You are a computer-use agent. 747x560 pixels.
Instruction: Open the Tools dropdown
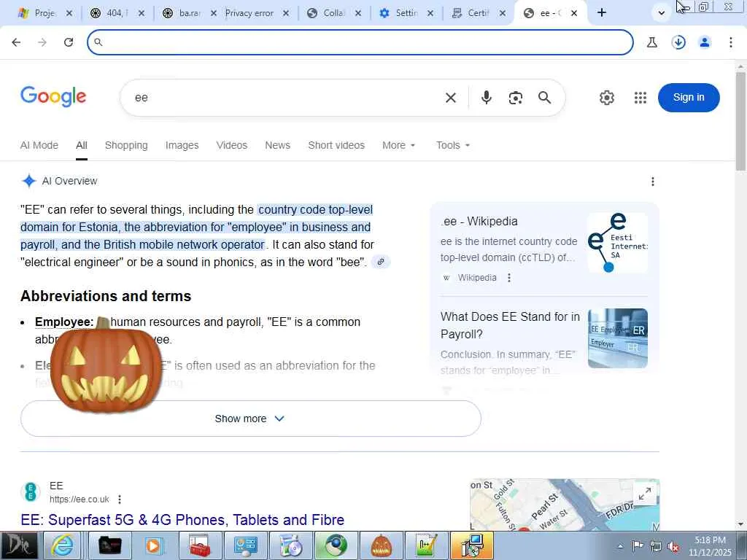[x=452, y=145]
